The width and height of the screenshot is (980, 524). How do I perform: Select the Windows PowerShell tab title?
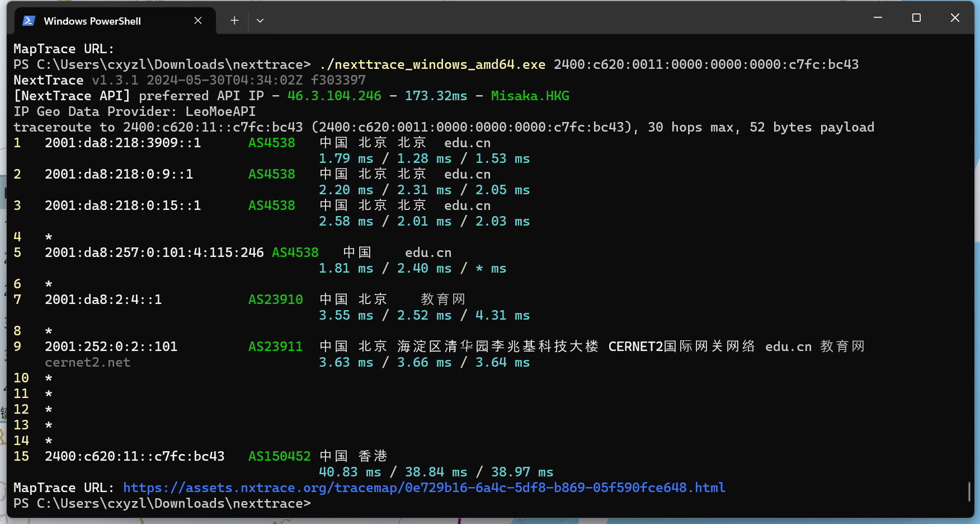92,21
